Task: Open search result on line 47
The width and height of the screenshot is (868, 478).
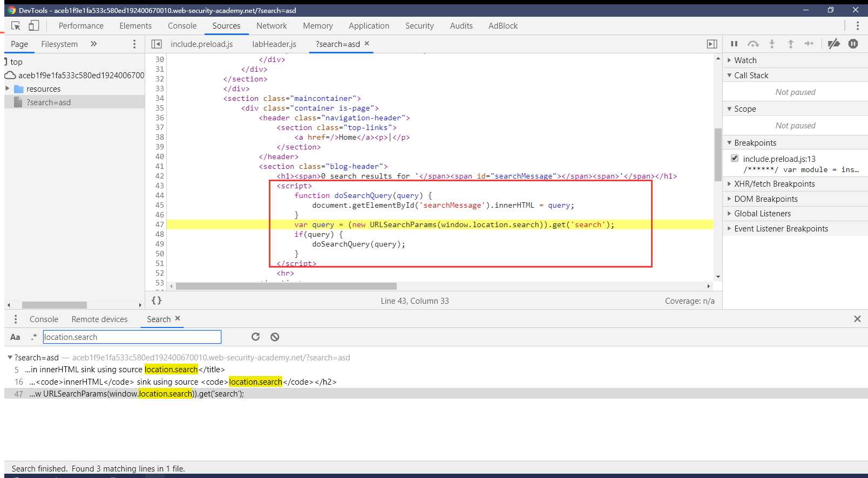Action: click(436, 394)
